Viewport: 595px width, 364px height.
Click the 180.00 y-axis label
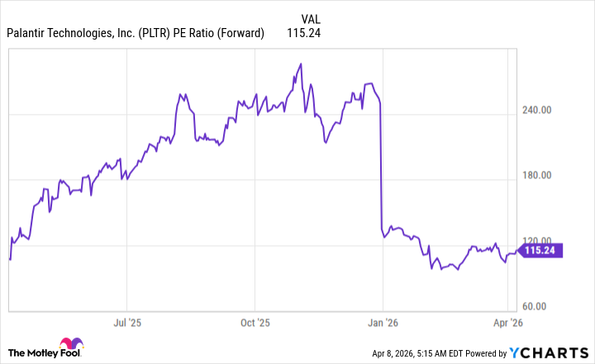tap(545, 175)
